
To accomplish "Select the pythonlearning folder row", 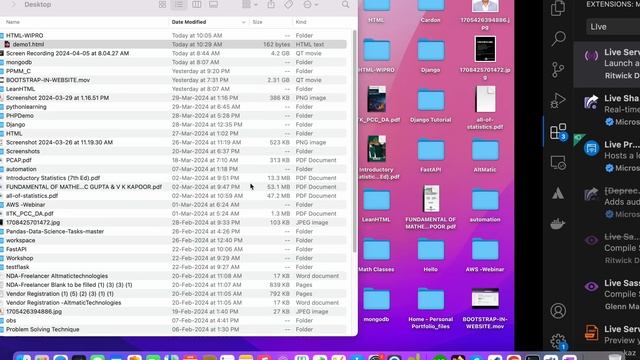I will click(x=173, y=107).
